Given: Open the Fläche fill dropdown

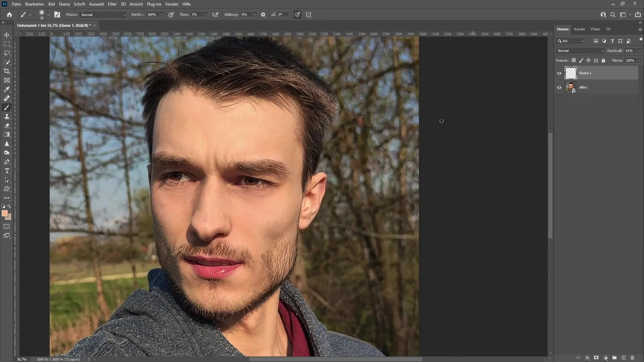Looking at the screenshot, I should [640, 61].
